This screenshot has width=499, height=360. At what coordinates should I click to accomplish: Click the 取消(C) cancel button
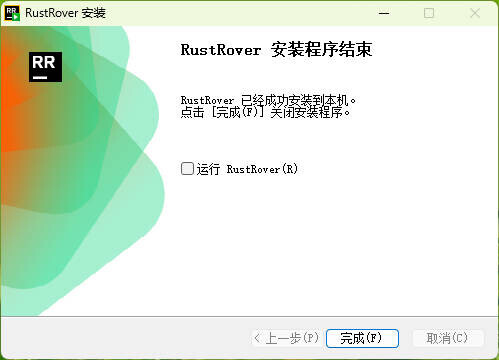coord(447,338)
